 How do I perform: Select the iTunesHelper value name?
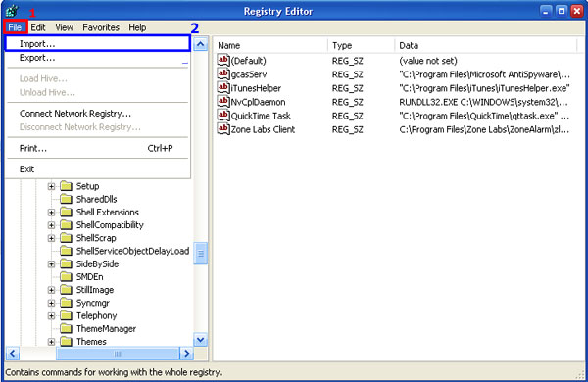[256, 88]
